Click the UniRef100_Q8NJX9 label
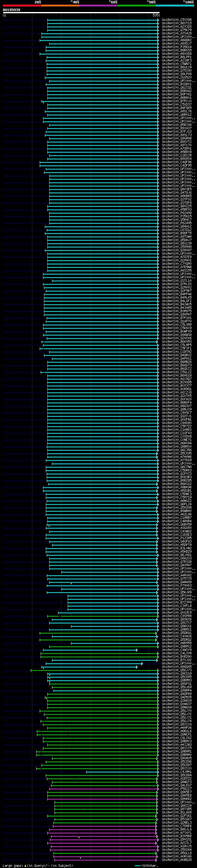This screenshot has height=868, width=197. [177, 410]
